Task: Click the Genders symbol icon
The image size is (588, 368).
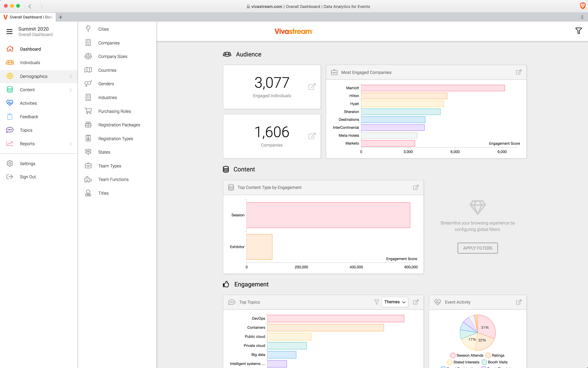Action: pos(88,83)
